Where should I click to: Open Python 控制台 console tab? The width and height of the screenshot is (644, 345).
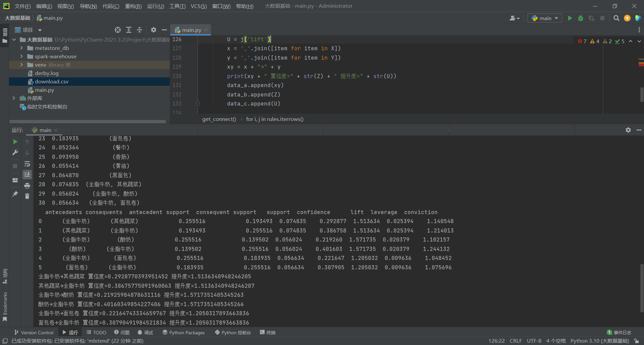point(233,333)
